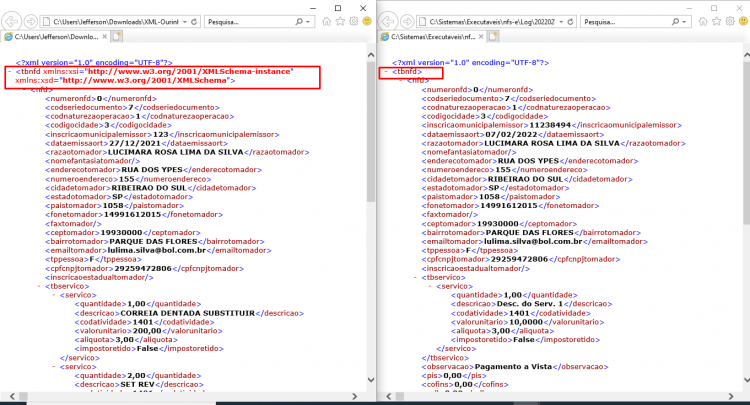Click date 27/12/2021 in left window
Viewport: 750px width, 405px height.
(135, 143)
